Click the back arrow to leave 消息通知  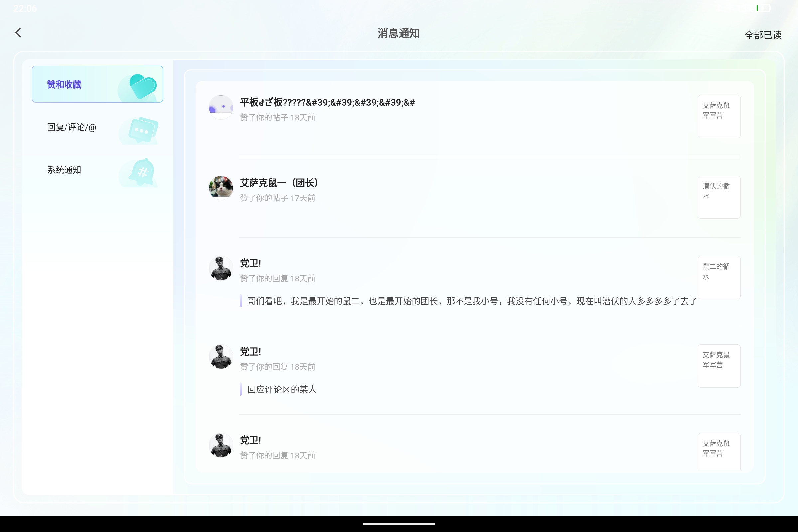18,33
